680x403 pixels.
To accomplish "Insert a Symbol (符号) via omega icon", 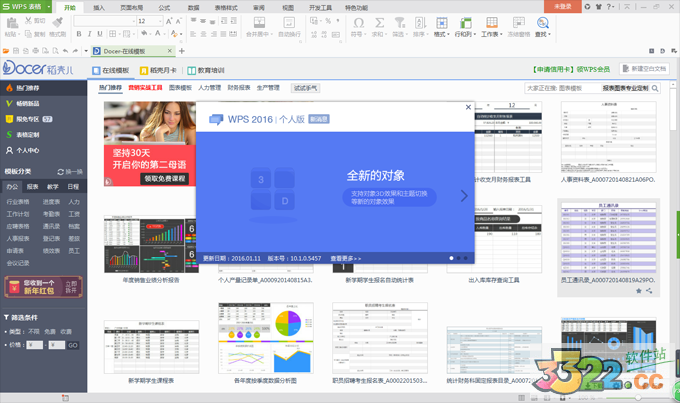I will tap(359, 23).
